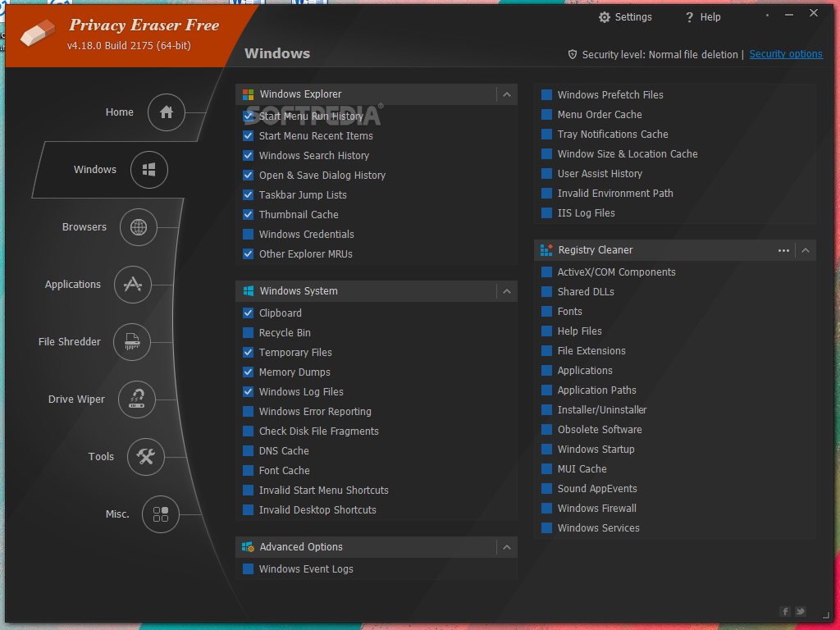
Task: Enable IIS Log Files checkbox
Action: pyautogui.click(x=546, y=212)
